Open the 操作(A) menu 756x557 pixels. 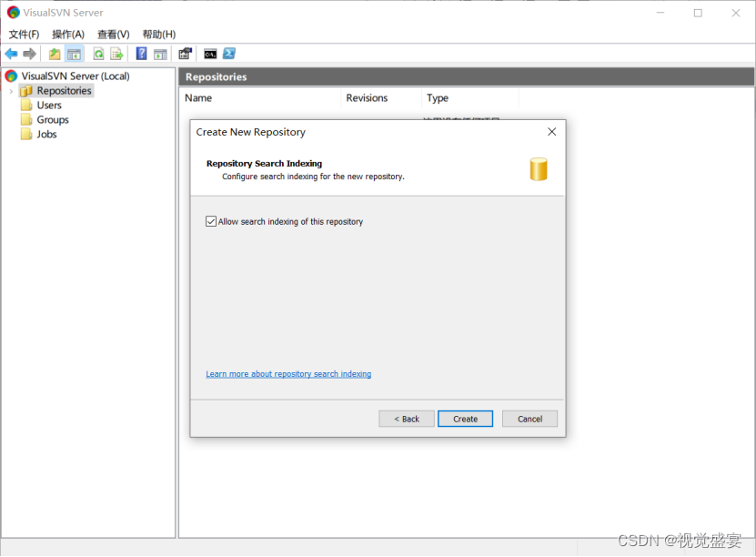(x=68, y=35)
